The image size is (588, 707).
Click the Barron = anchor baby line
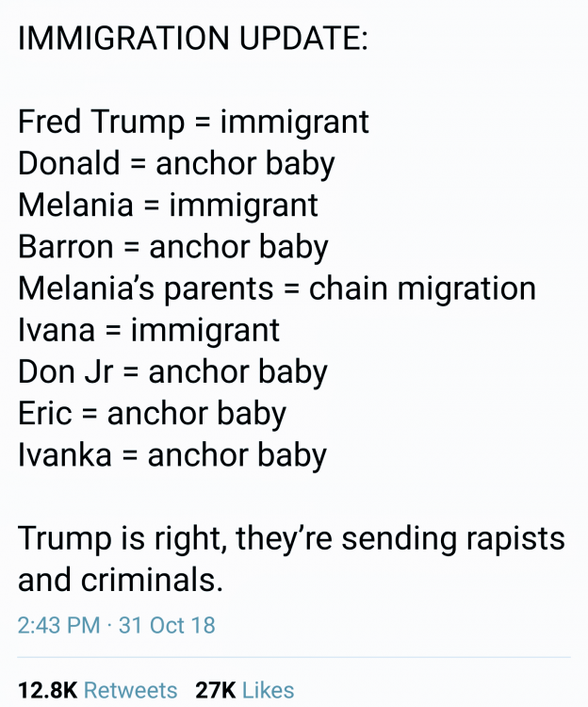pyautogui.click(x=173, y=248)
